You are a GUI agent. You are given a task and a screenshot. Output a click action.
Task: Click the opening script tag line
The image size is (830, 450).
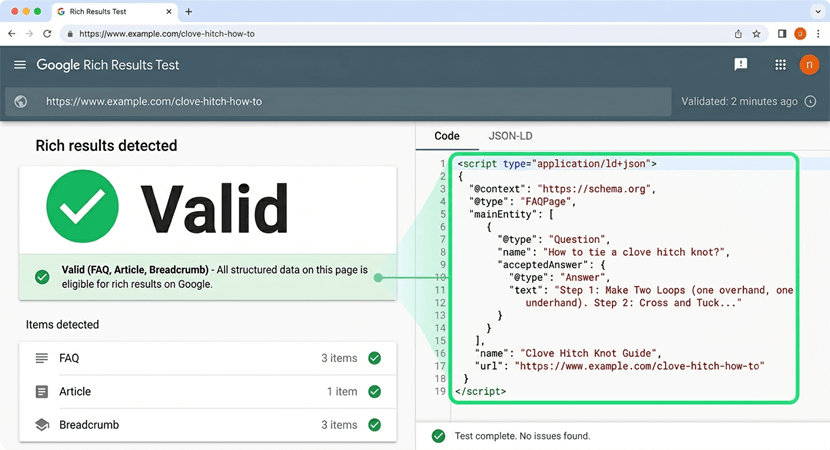pos(557,164)
